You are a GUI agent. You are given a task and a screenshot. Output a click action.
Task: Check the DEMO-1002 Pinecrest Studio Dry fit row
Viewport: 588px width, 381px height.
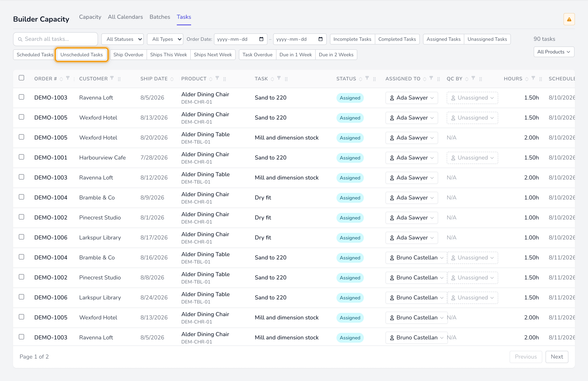[x=21, y=217]
